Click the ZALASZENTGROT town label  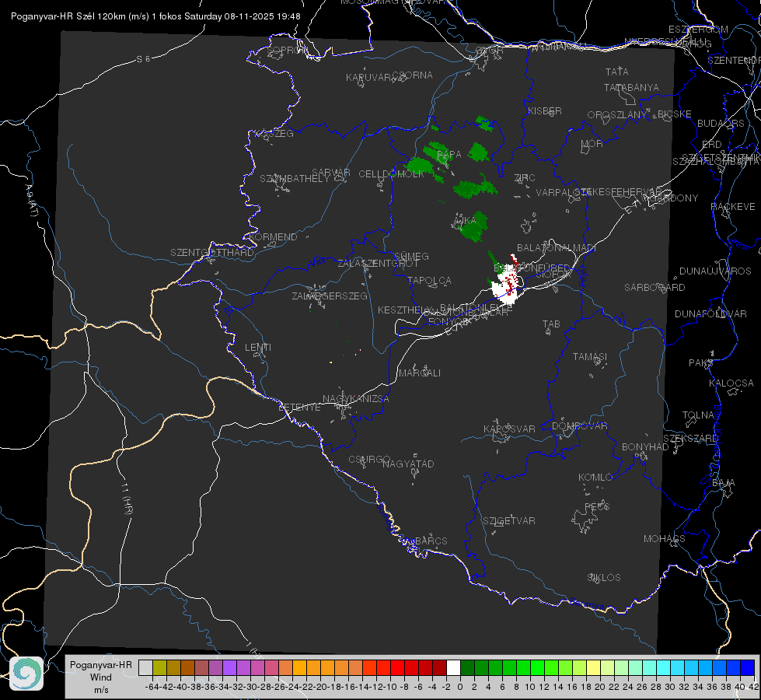coord(378,264)
